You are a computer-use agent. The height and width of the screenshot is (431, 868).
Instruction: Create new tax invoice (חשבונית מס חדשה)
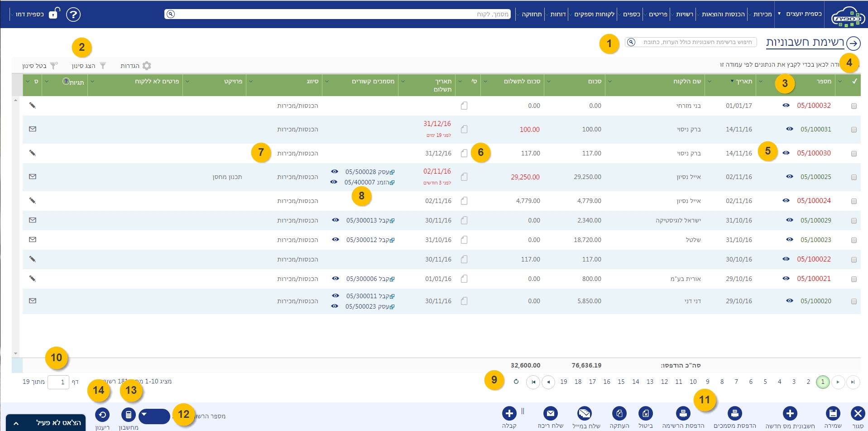[790, 413]
